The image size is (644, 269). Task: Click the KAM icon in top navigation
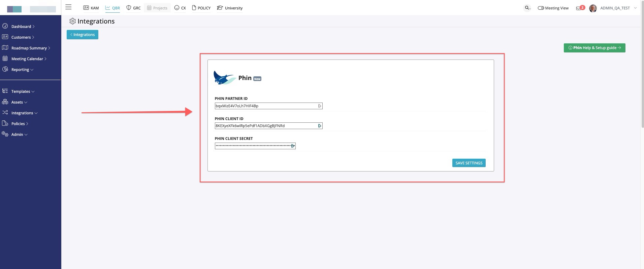[x=86, y=8]
